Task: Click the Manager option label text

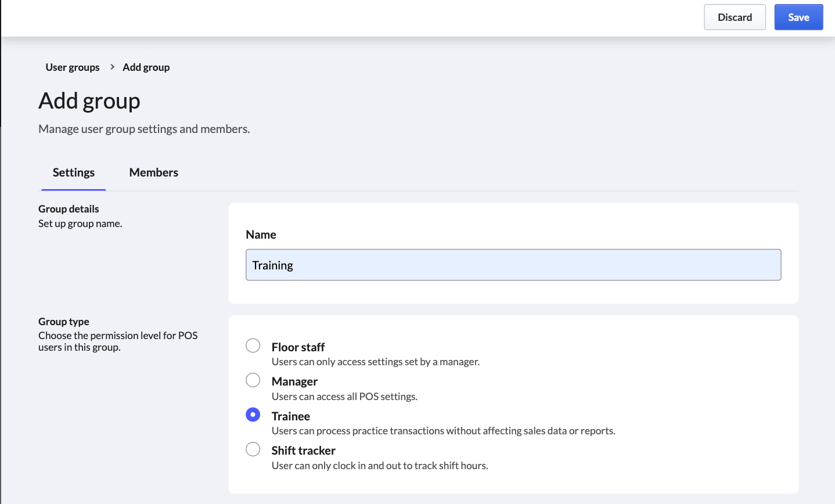Action: 294,381
